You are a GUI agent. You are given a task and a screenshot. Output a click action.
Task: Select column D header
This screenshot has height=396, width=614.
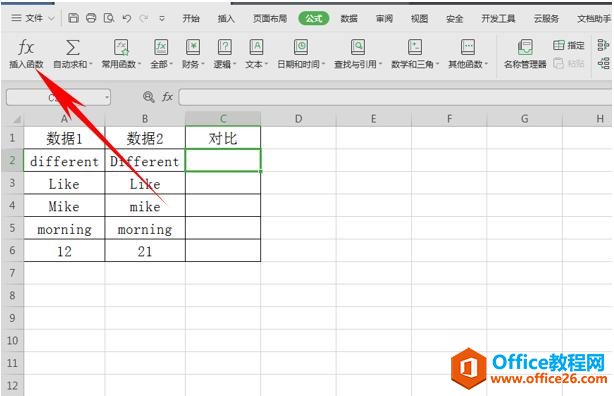pos(298,119)
